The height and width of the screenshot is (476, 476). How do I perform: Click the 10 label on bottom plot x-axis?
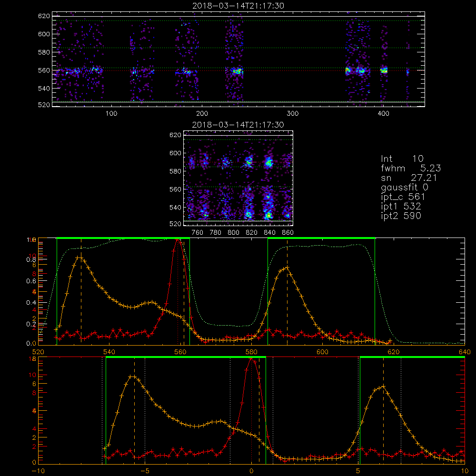pos(465,471)
